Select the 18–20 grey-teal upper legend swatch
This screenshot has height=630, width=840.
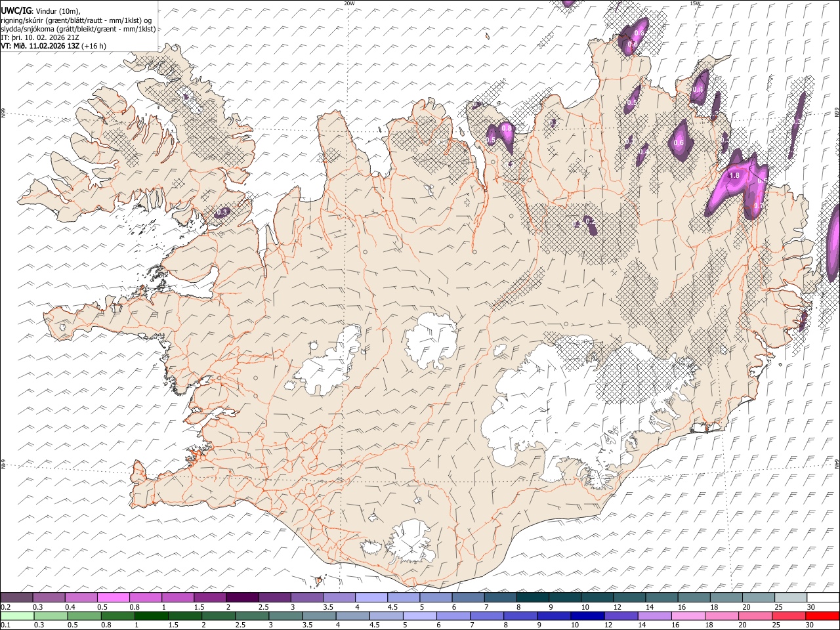(x=726, y=597)
